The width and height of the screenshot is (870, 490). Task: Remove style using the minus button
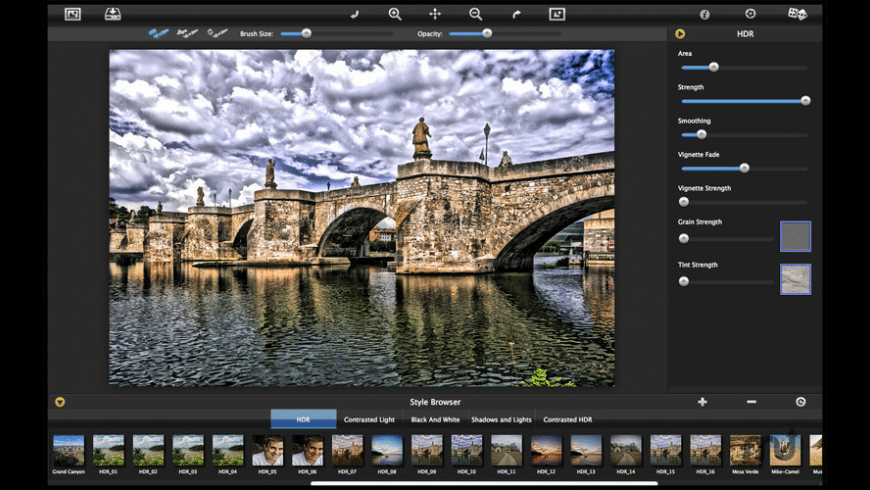tap(751, 402)
